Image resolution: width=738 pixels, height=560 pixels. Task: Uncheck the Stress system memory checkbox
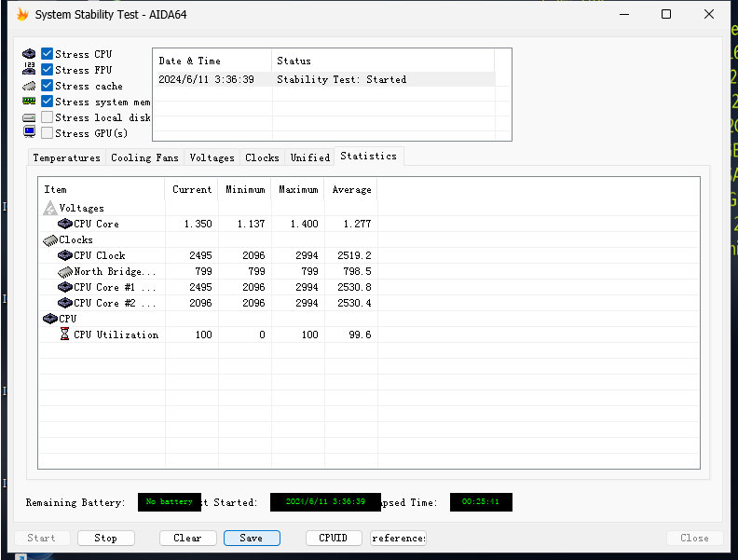tap(47, 102)
